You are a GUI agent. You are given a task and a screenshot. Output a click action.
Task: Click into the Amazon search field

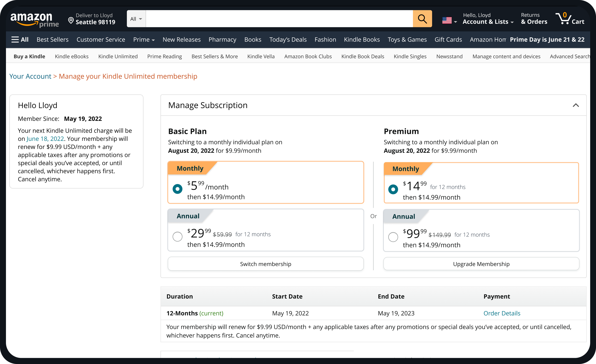pyautogui.click(x=279, y=19)
